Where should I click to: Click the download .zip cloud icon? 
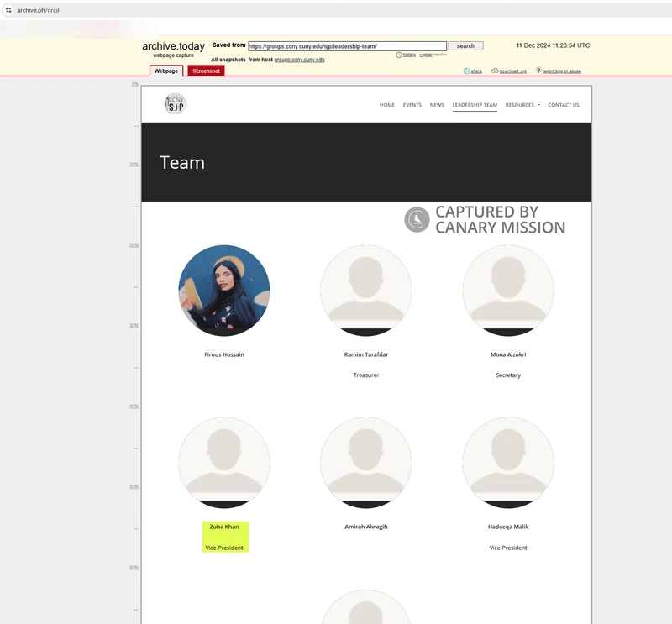[x=495, y=71]
